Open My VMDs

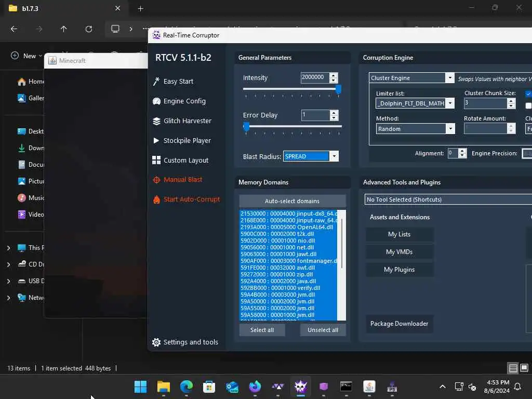pyautogui.click(x=400, y=252)
